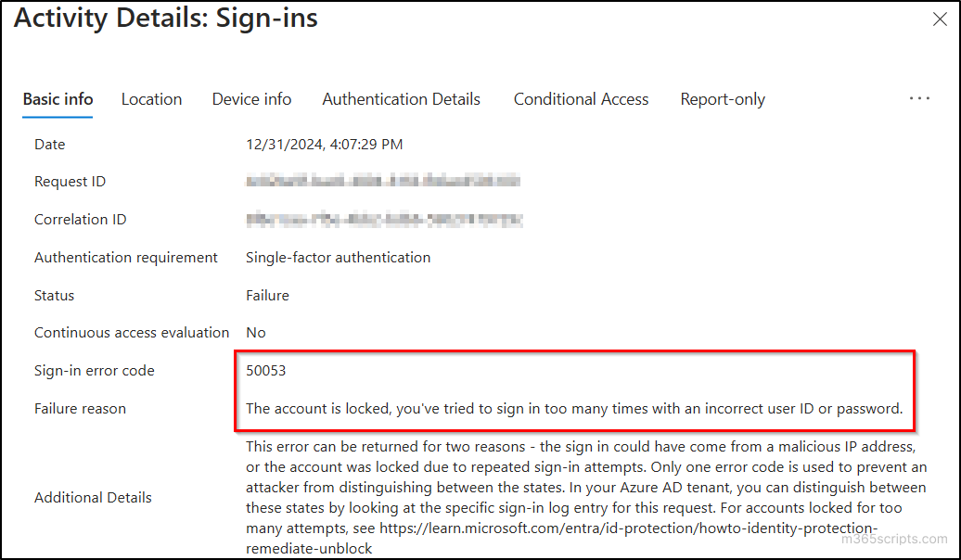Return to the Basic info tab
Image resolution: width=961 pixels, height=560 pixels.
58,99
